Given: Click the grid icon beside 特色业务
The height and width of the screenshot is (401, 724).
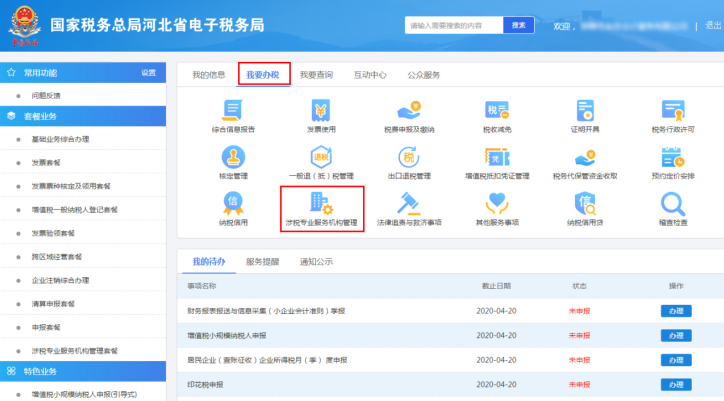Looking at the screenshot, I should [x=12, y=371].
